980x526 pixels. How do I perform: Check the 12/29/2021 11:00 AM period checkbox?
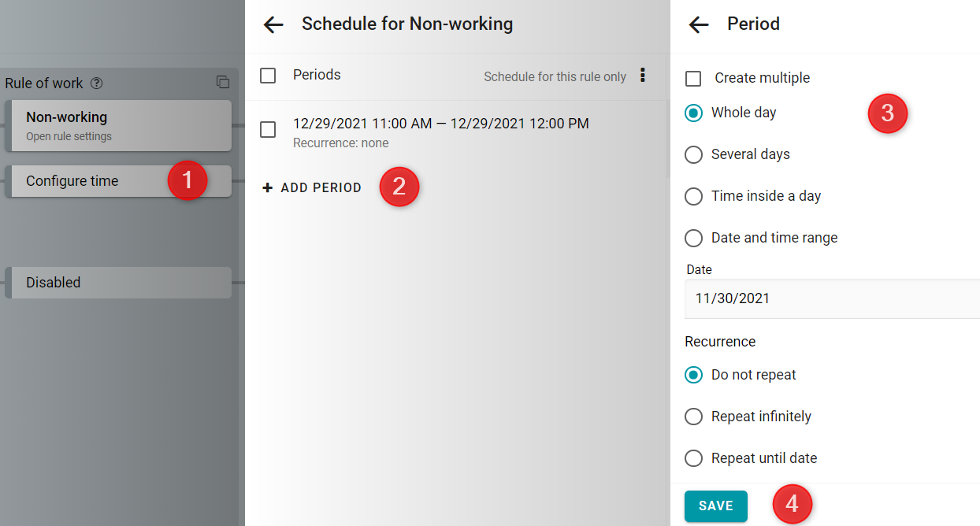268,130
